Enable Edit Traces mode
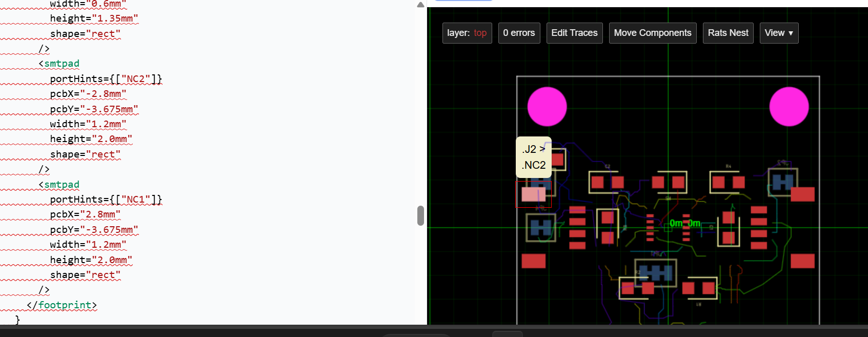 click(574, 33)
